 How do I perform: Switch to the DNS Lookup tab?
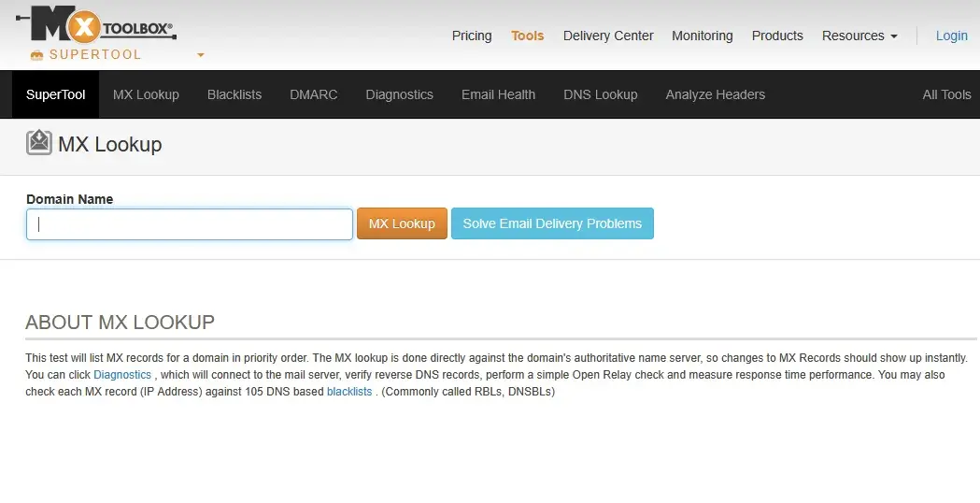tap(601, 94)
